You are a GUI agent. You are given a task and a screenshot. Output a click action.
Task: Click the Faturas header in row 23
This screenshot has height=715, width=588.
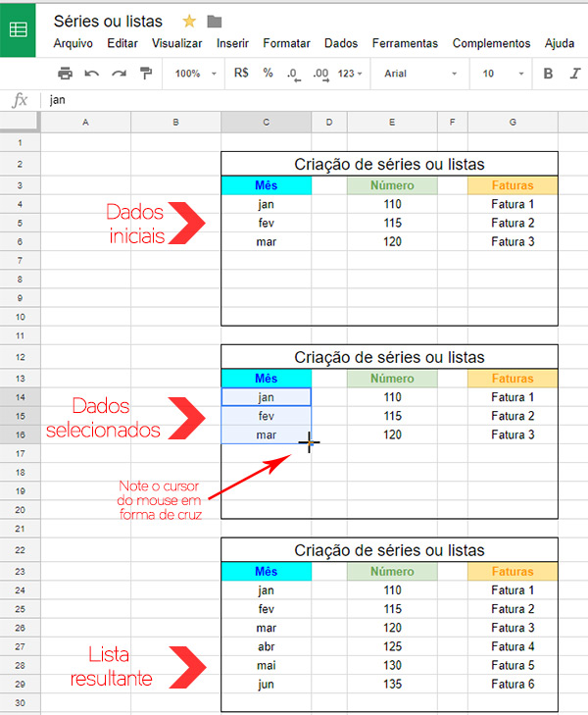(x=513, y=572)
